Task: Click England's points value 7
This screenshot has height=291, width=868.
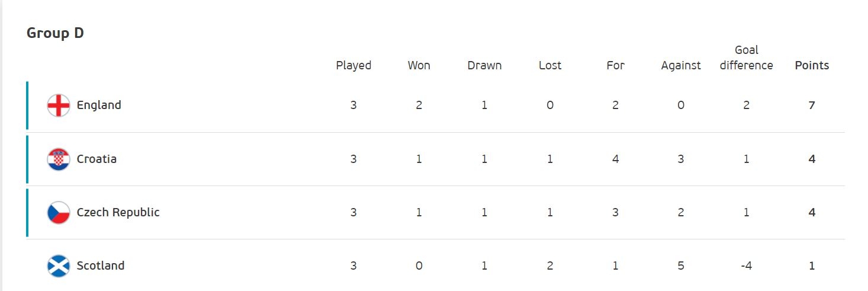Action: [x=812, y=105]
